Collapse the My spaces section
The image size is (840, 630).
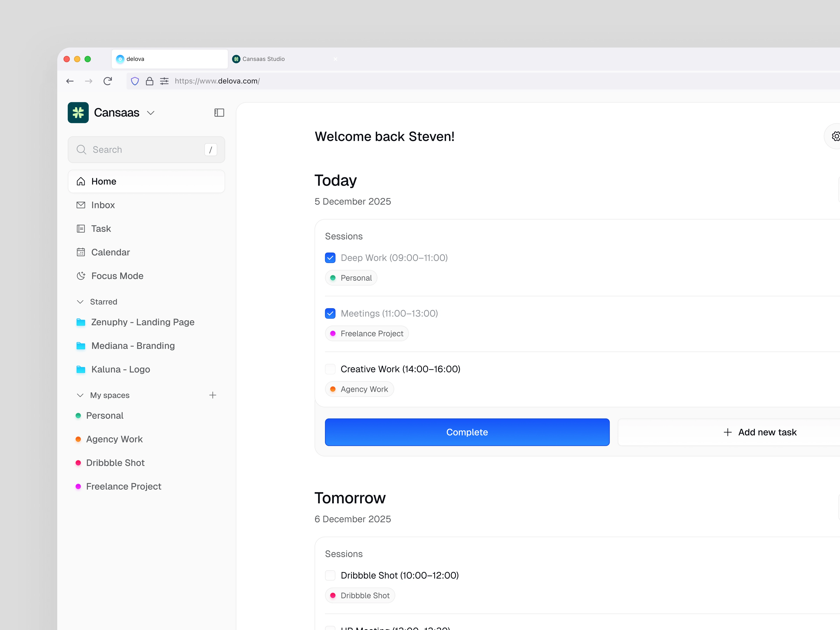click(80, 395)
